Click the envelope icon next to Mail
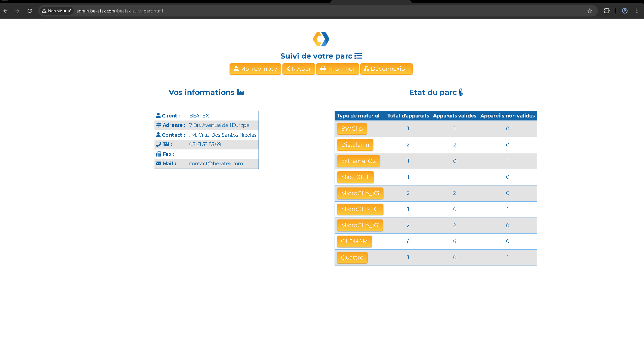The height and width of the screenshot is (347, 644). click(159, 164)
